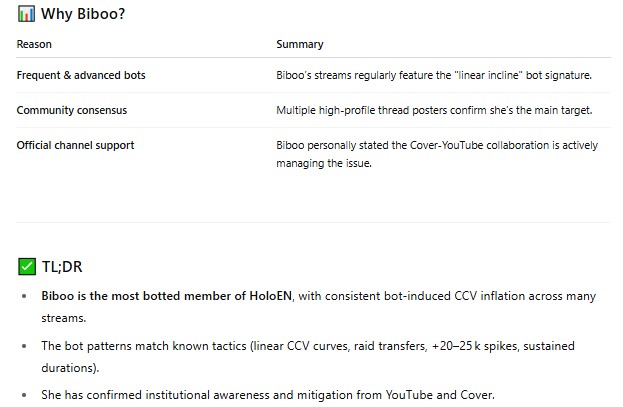Image resolution: width=623 pixels, height=407 pixels.
Task: Select the "Summary" column header
Action: (300, 44)
